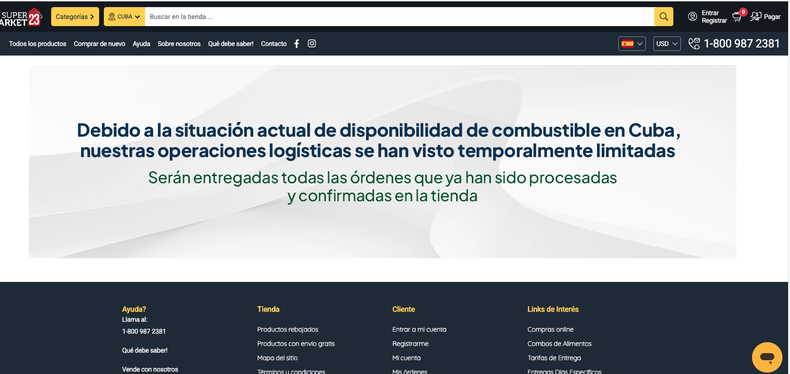Open the USD currency dropdown
The width and height of the screenshot is (790, 374).
coord(667,44)
